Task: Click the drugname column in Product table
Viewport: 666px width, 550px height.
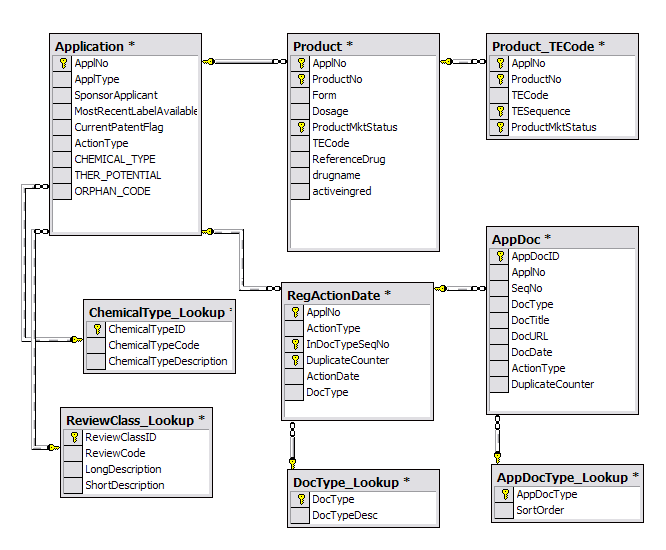Action: 336,175
